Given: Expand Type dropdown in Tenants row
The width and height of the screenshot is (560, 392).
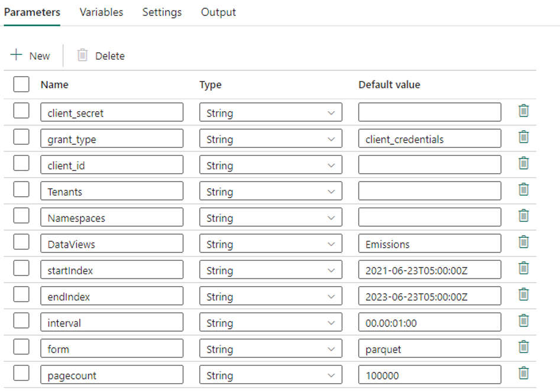Looking at the screenshot, I should tap(271, 191).
